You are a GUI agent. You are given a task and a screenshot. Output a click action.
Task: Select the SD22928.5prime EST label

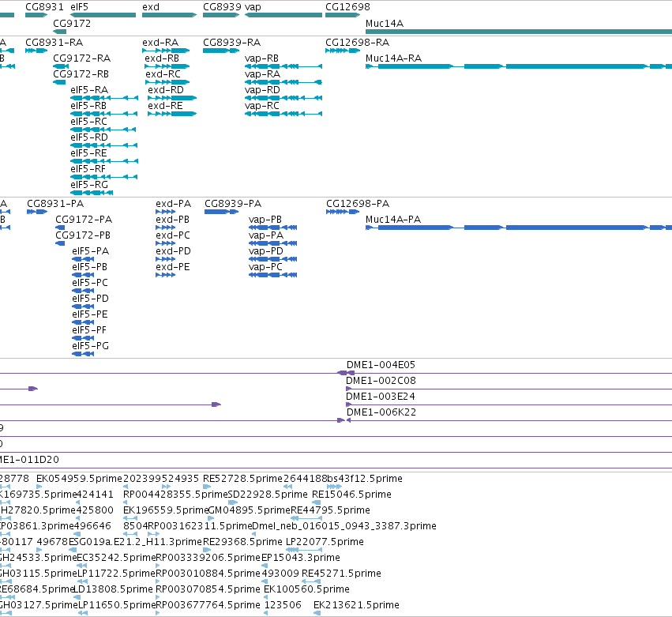268,494
